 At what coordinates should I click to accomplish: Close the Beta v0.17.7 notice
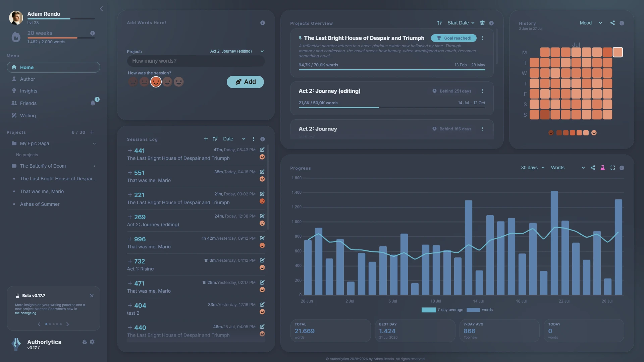pos(92,296)
